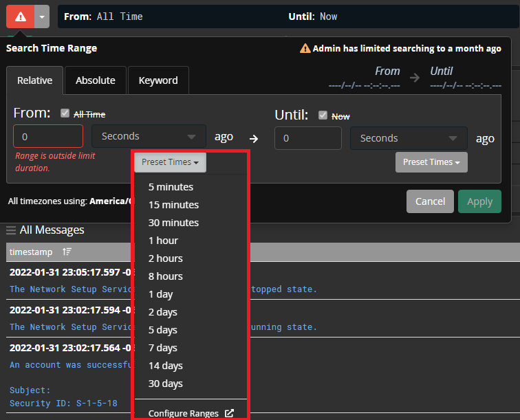Click the red warning triangle button

click(x=20, y=16)
